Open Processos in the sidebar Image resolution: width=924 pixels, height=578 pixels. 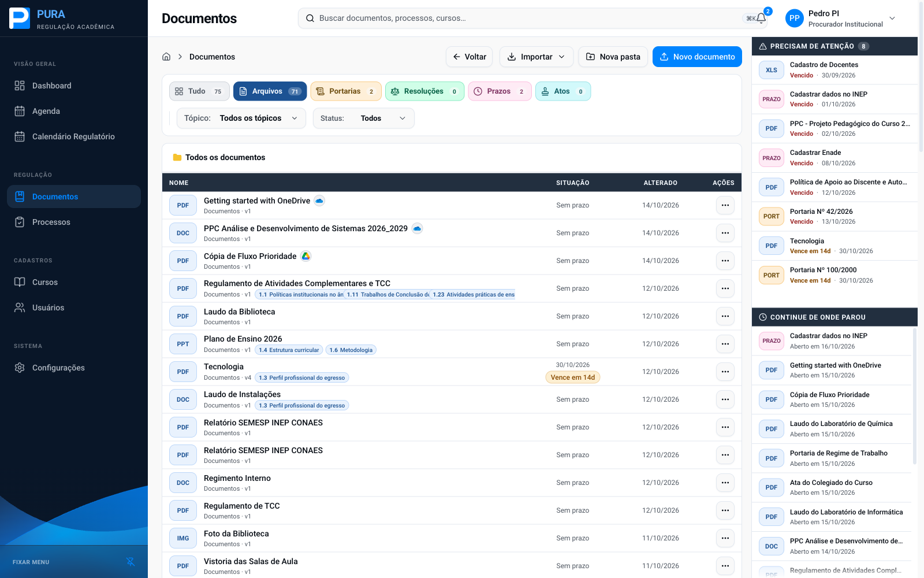click(74, 222)
